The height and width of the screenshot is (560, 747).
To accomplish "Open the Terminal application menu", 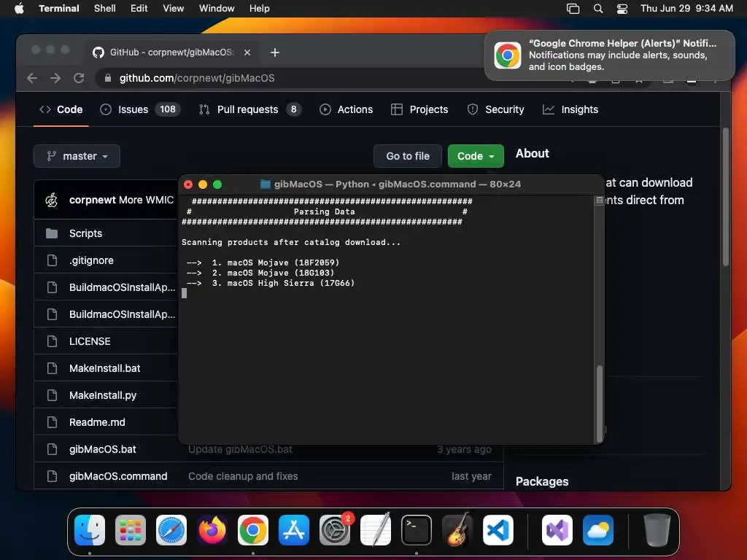I will click(x=59, y=8).
